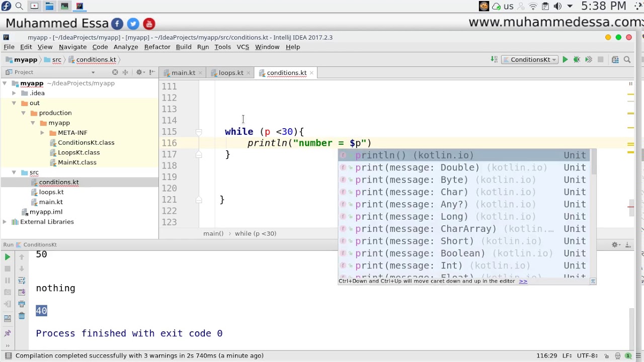The height and width of the screenshot is (362, 644).
Task: Open the Project view selector dropdown
Action: [93, 72]
